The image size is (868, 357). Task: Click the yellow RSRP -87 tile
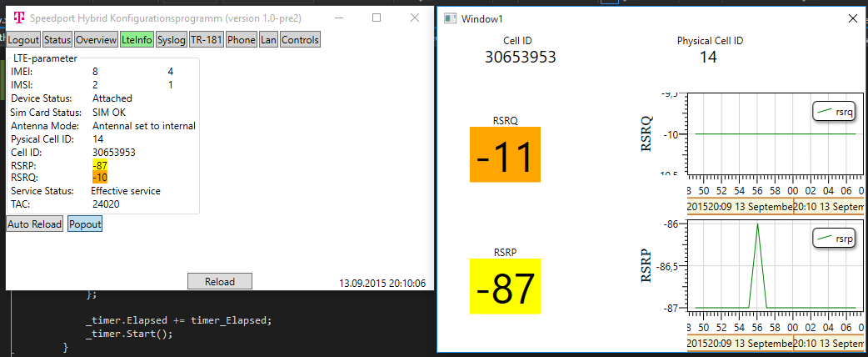pyautogui.click(x=505, y=287)
